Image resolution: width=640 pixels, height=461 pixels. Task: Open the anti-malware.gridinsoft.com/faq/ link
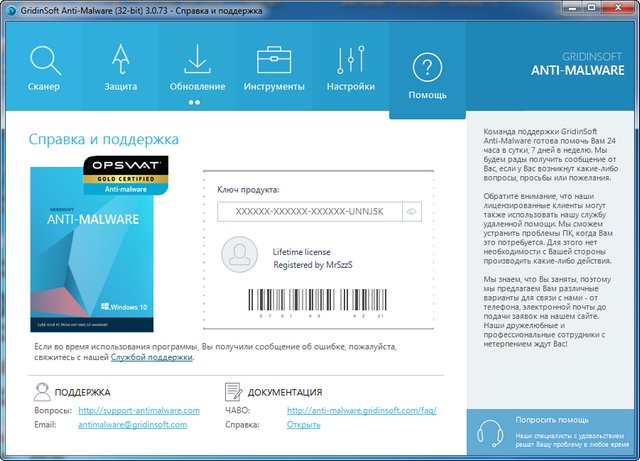pos(362,410)
